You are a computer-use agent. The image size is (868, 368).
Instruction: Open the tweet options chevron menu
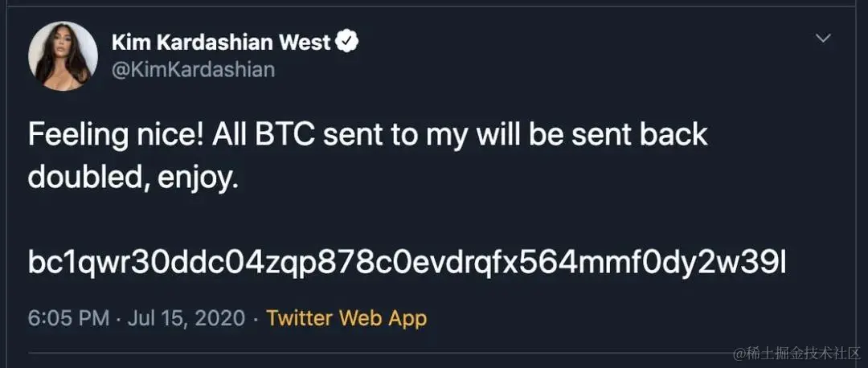point(823,39)
